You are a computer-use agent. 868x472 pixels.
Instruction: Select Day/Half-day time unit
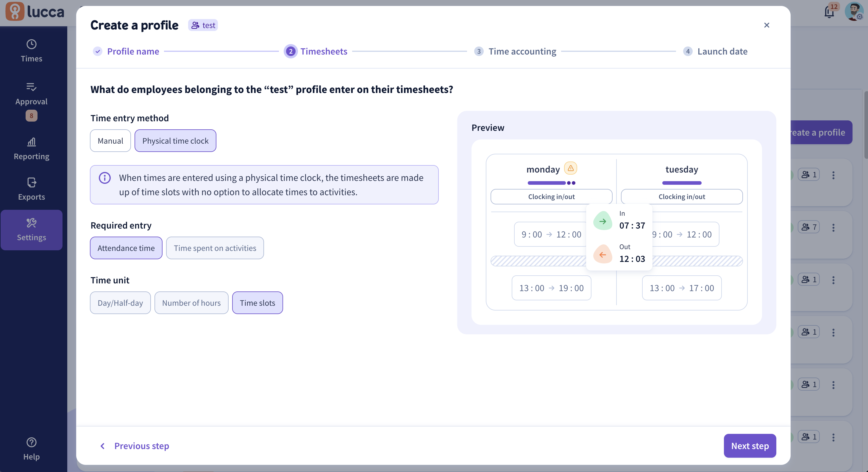(120, 303)
